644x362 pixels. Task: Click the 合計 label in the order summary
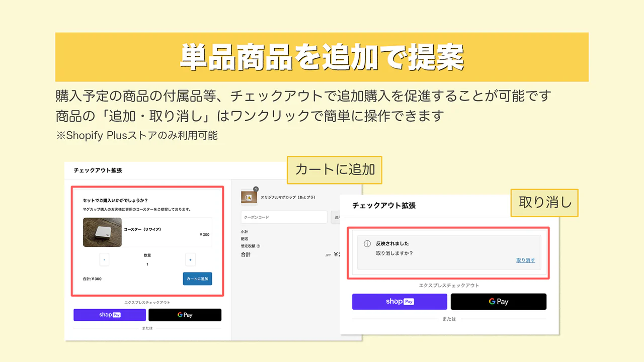[x=246, y=254]
